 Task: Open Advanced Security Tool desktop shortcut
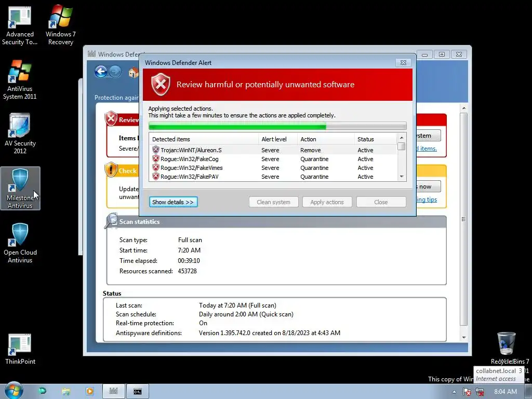click(20, 24)
